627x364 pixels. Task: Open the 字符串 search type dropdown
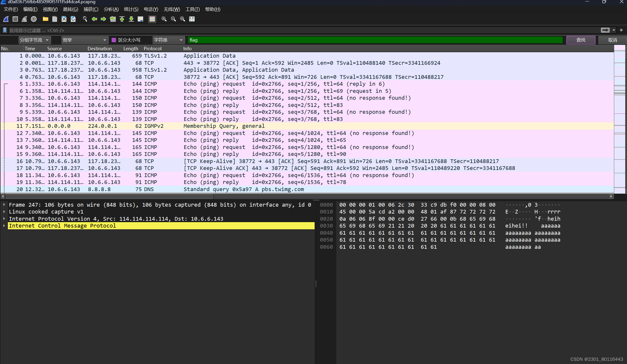(x=169, y=40)
